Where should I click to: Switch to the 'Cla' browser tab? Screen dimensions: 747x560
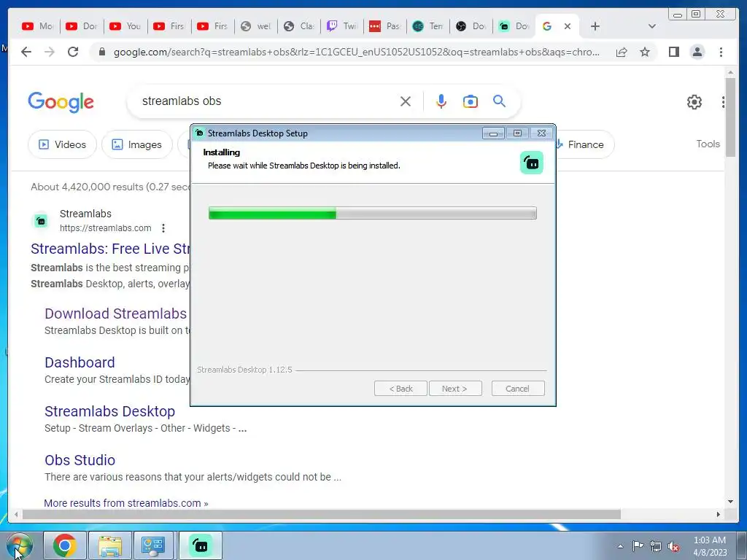298,26
